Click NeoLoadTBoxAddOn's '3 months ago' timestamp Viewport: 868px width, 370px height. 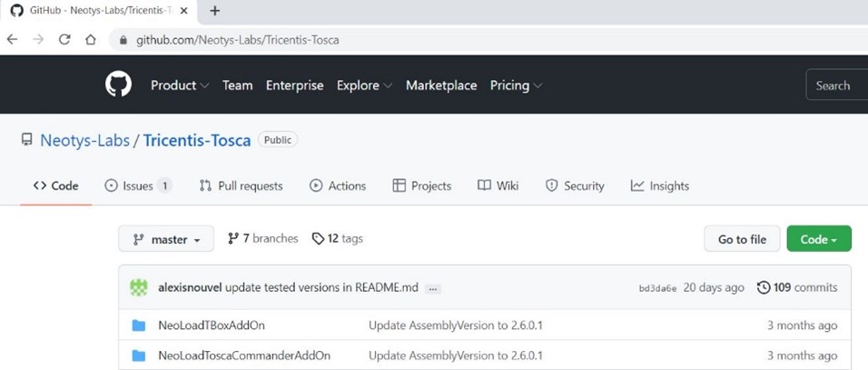pyautogui.click(x=802, y=325)
